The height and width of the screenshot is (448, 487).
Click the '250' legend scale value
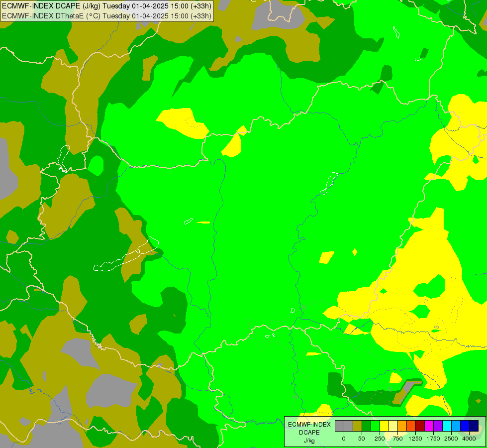pos(380,439)
